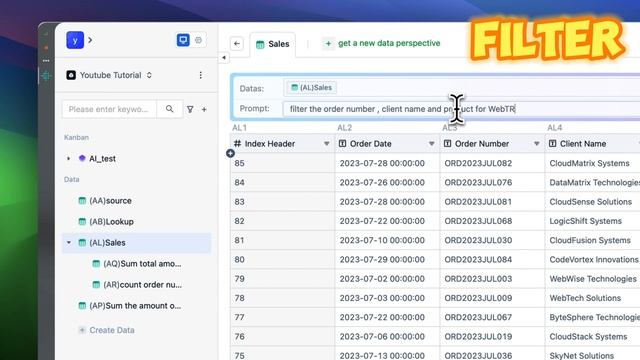The width and height of the screenshot is (640, 360).
Task: Open the sidebar filter funnel icon
Action: 190,109
